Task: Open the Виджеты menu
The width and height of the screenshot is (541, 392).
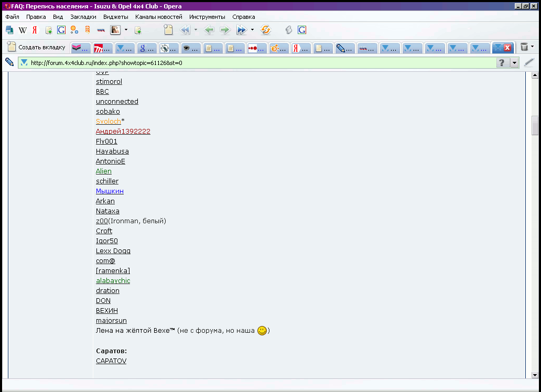Action: tap(115, 17)
